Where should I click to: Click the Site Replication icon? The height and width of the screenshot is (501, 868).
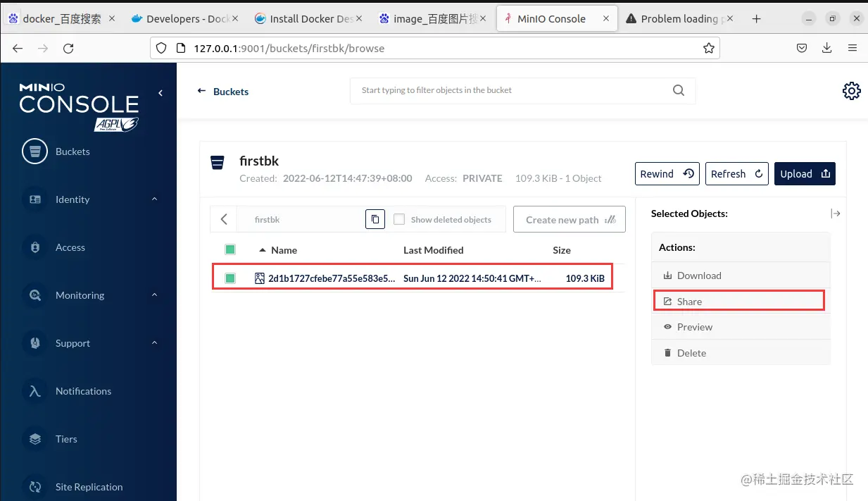click(34, 487)
